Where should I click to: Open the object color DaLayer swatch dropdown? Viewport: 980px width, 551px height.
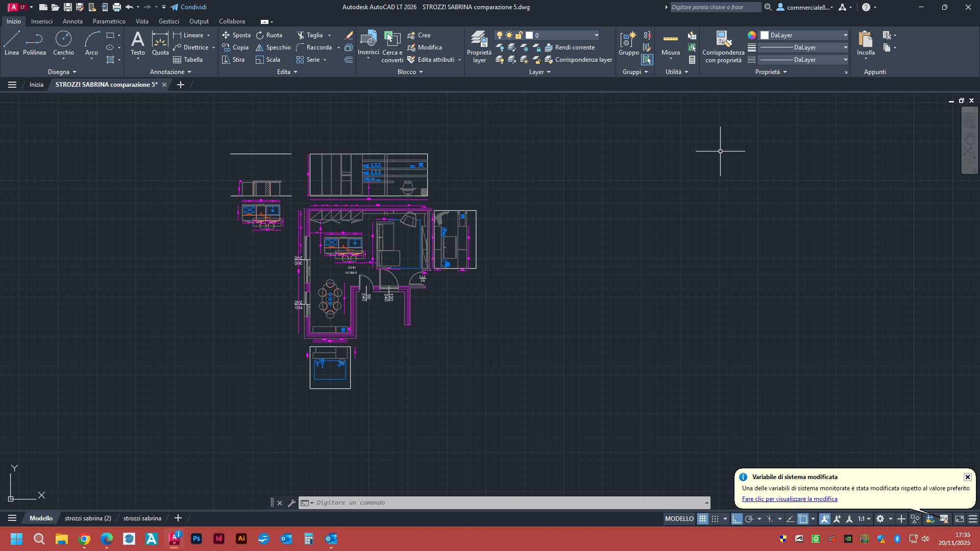[x=804, y=35]
